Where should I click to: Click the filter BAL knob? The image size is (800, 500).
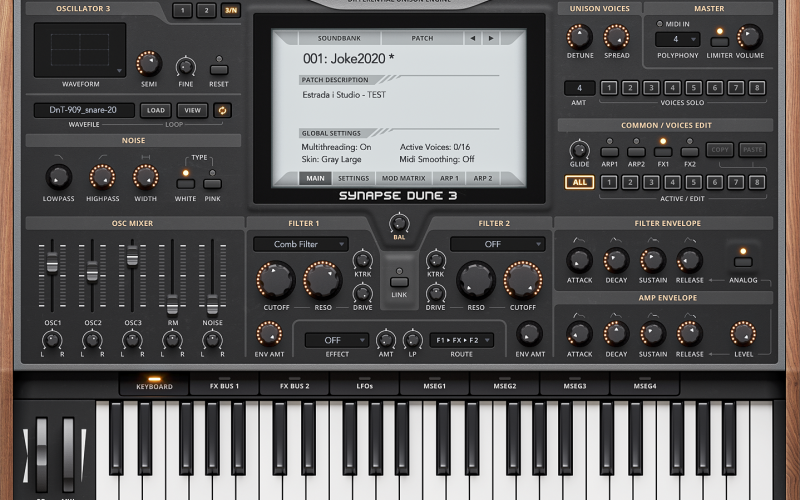pyautogui.click(x=399, y=223)
